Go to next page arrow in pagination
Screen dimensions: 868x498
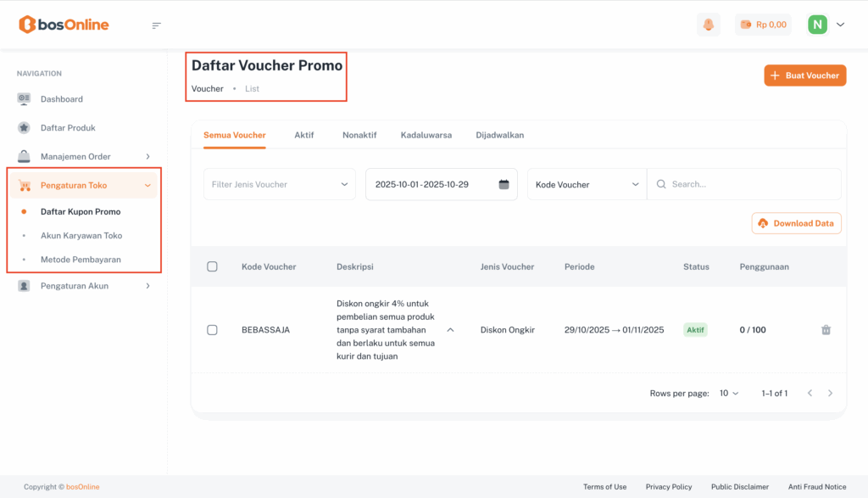coord(830,394)
